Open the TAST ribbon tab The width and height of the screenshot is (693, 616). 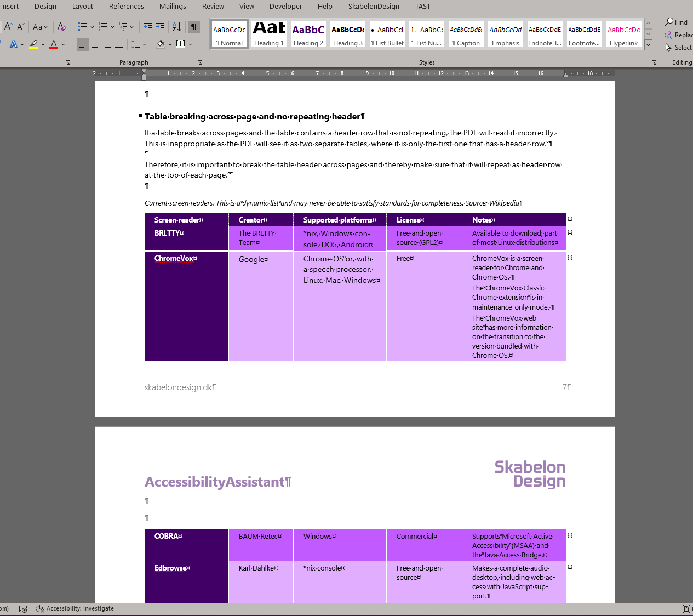(423, 7)
